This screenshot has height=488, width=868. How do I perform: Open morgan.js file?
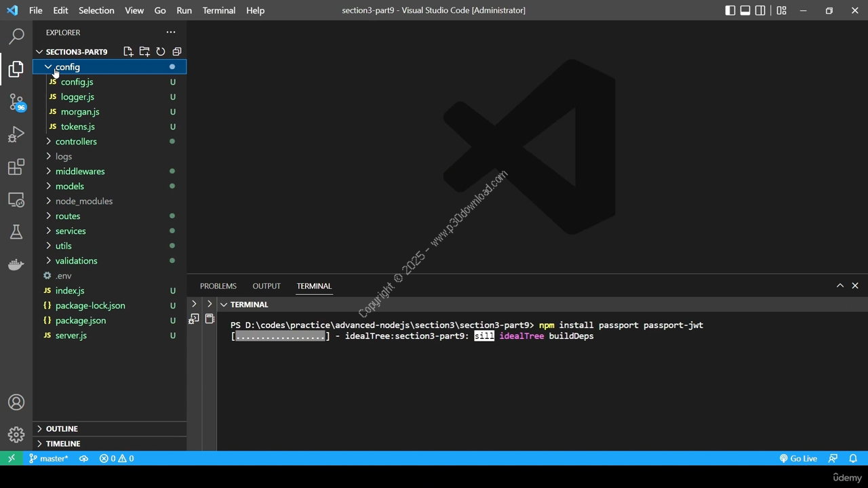pyautogui.click(x=109, y=111)
